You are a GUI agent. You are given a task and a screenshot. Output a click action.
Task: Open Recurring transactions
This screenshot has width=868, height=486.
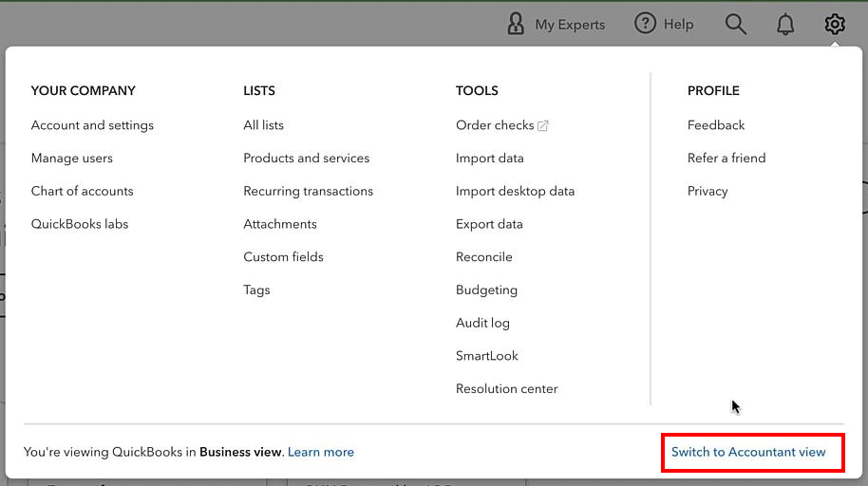point(309,191)
